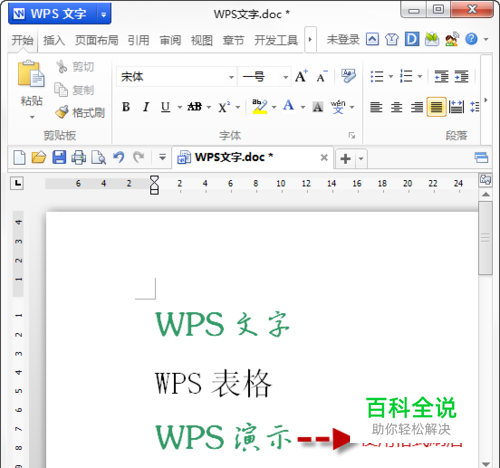Open the 视图 ribbon tab

point(202,40)
